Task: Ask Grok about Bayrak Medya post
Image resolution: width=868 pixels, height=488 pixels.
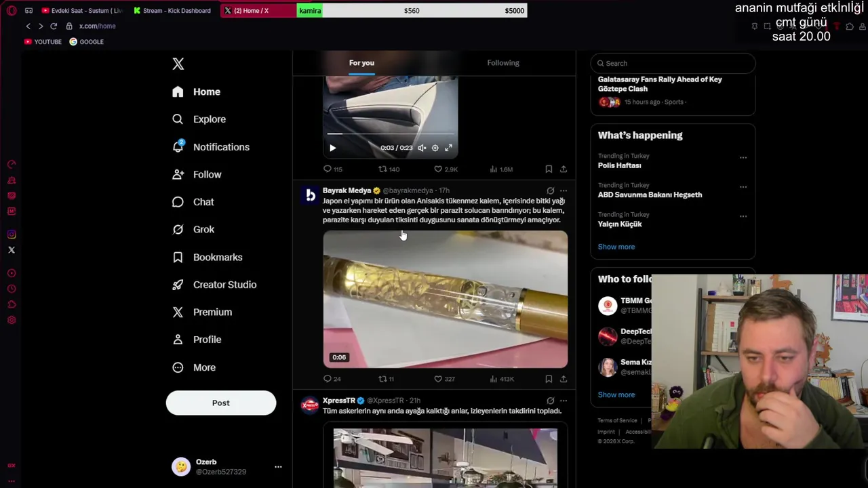Action: pos(550,191)
